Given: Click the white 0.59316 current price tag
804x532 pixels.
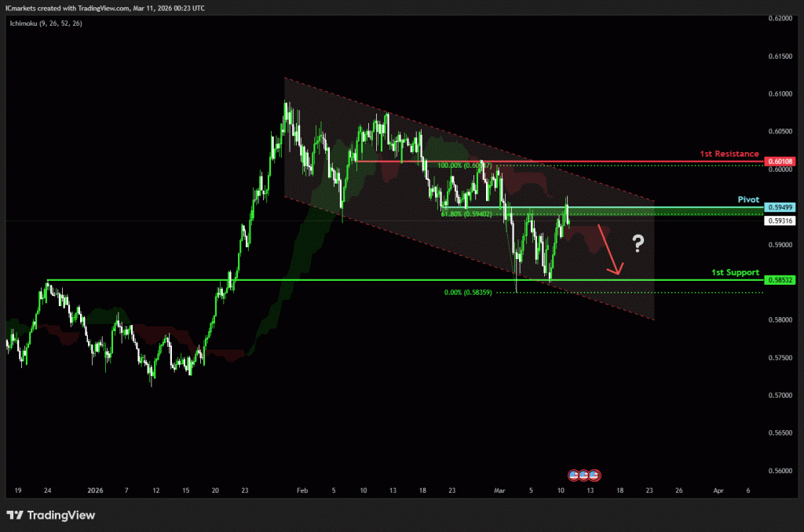Looking at the screenshot, I should [781, 220].
